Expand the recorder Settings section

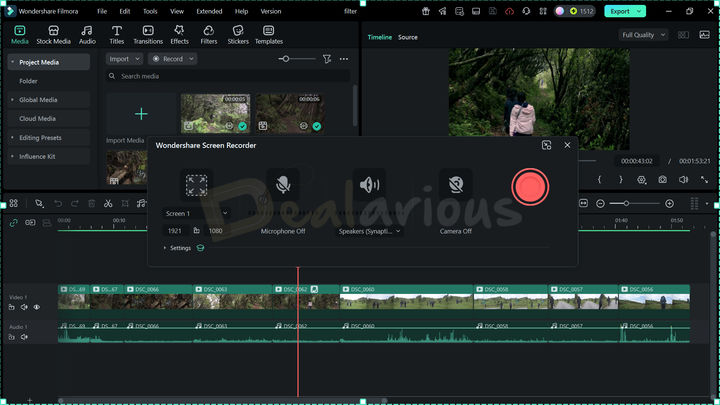(177, 248)
